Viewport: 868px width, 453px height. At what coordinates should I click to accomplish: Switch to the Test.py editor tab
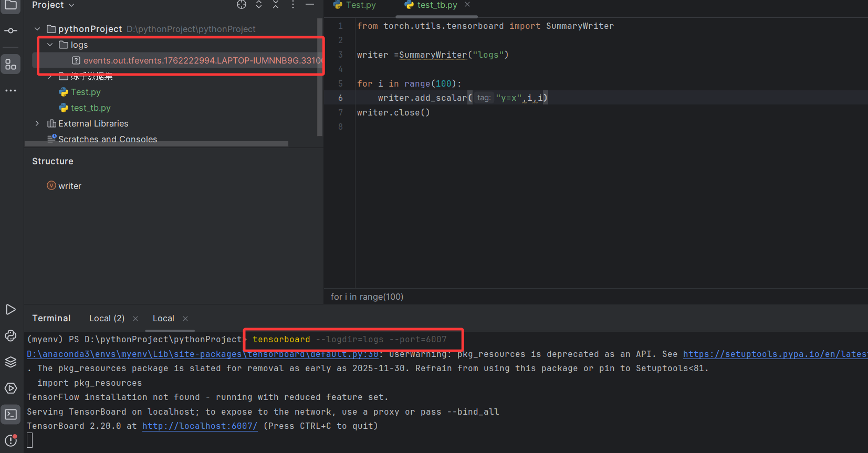[355, 5]
